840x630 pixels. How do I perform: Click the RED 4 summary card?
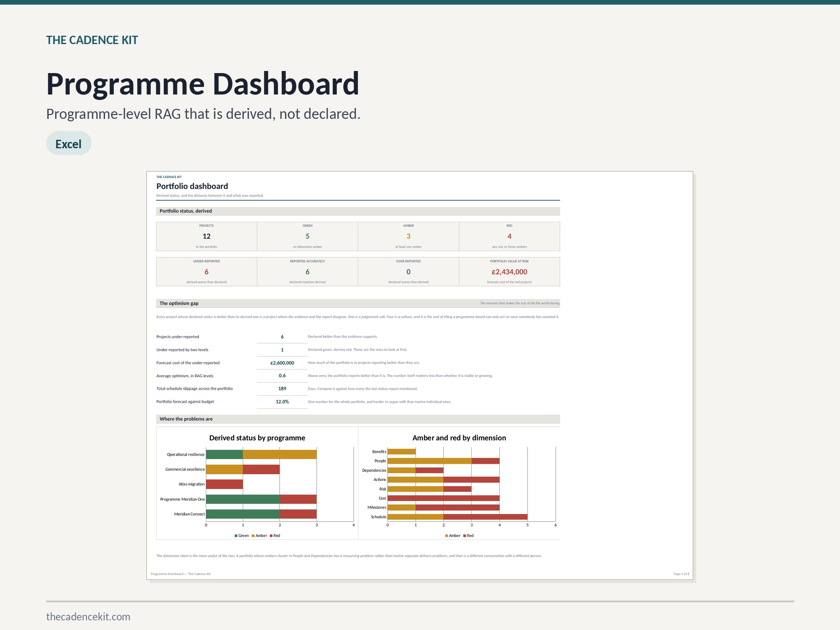pos(509,236)
